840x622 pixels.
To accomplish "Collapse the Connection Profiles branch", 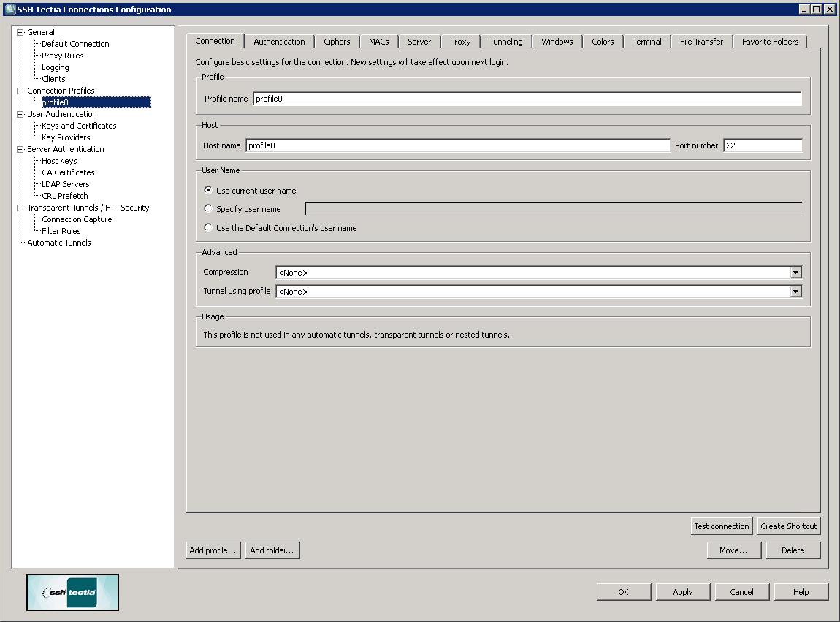I will tap(21, 90).
